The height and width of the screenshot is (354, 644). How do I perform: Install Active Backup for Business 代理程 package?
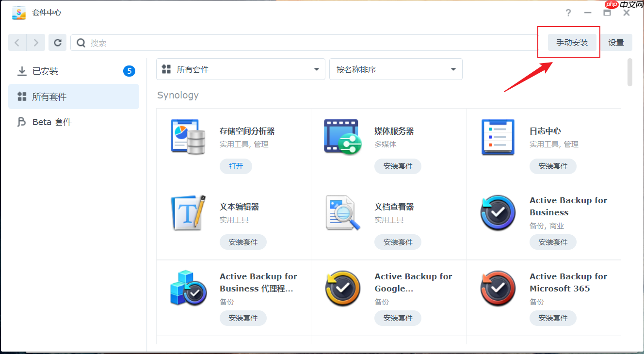[x=243, y=318]
